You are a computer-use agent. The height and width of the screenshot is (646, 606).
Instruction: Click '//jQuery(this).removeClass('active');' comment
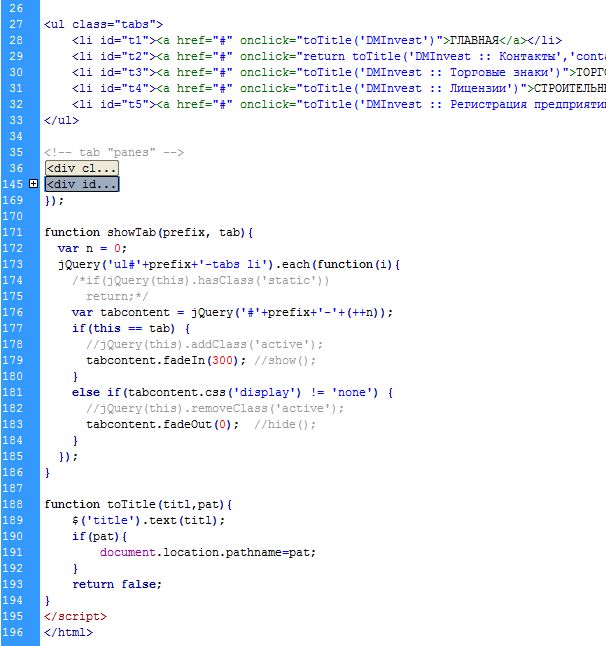(x=215, y=408)
